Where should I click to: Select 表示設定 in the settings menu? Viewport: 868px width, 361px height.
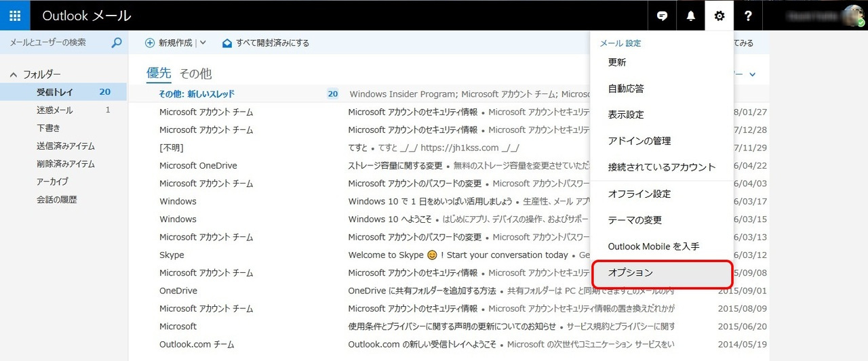pos(662,115)
